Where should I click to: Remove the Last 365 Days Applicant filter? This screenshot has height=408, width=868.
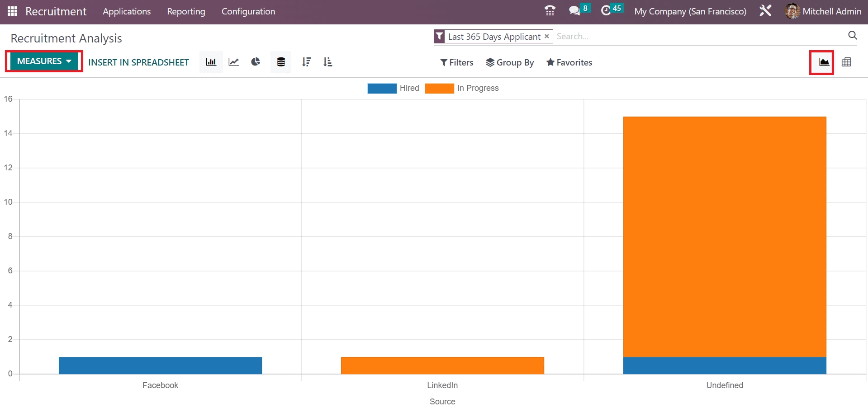tap(546, 36)
